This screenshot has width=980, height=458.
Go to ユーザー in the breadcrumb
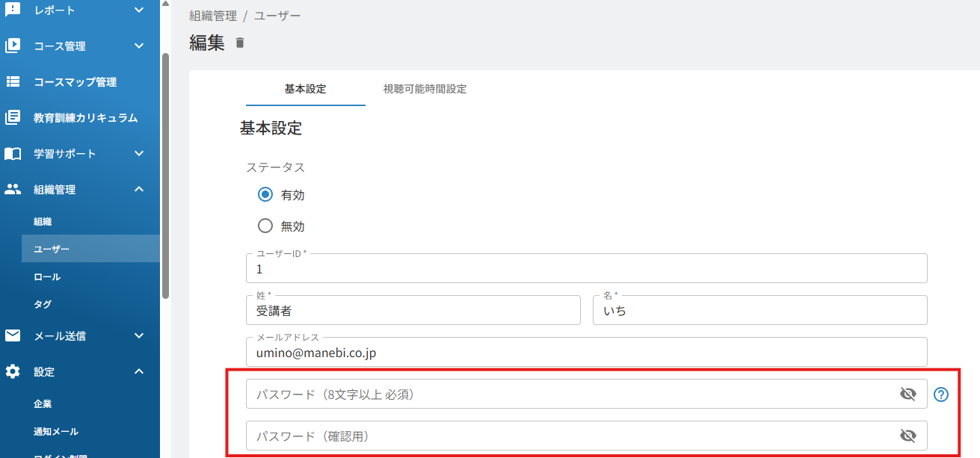277,15
